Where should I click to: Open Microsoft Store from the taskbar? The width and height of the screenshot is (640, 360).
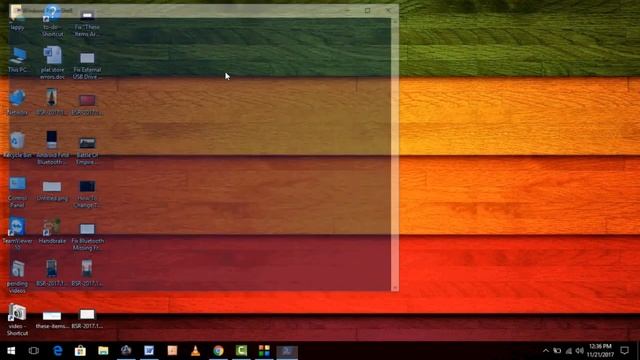(80, 351)
